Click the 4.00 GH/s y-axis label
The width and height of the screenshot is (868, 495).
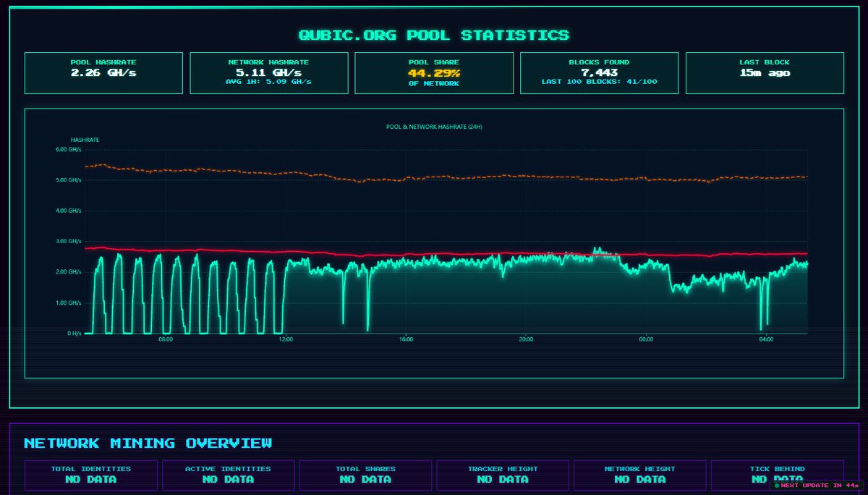[x=69, y=211]
